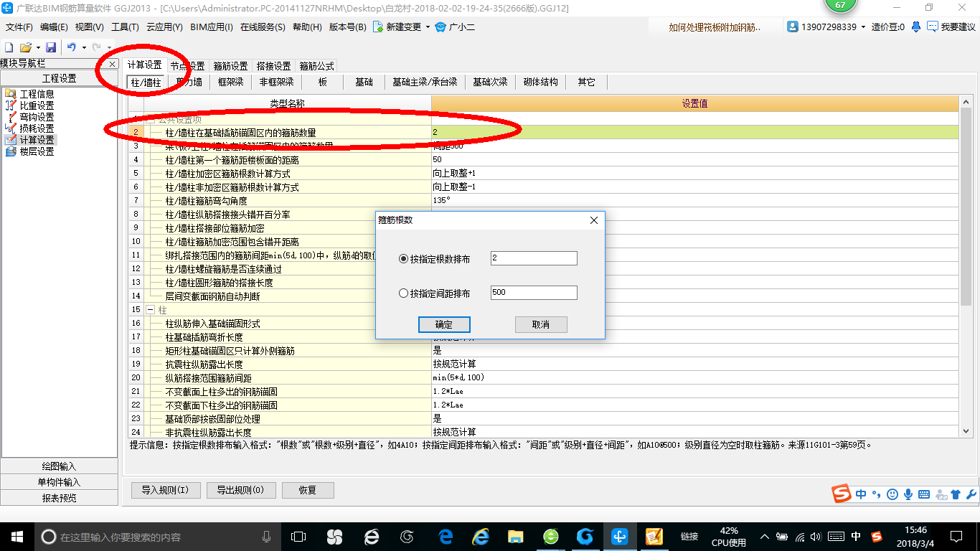This screenshot has width=980, height=551.
Task: Click the 广小二 assistant icon
Action: (441, 27)
